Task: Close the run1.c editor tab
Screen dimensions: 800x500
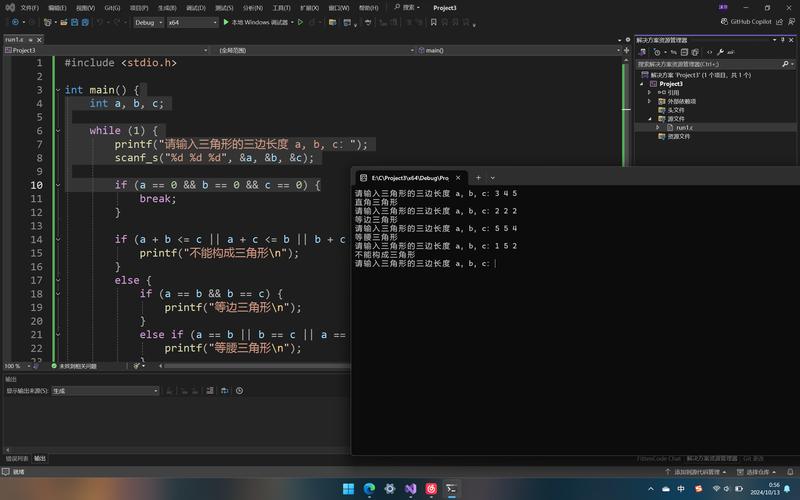Action: [x=39, y=39]
